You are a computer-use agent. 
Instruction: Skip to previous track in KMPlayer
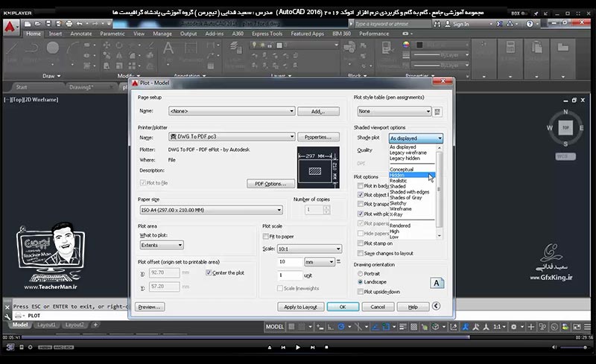[x=283, y=347]
